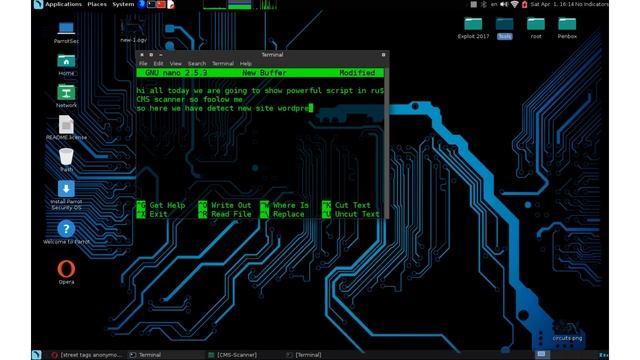
Task: Open the Terminal View menu
Action: (x=176, y=64)
